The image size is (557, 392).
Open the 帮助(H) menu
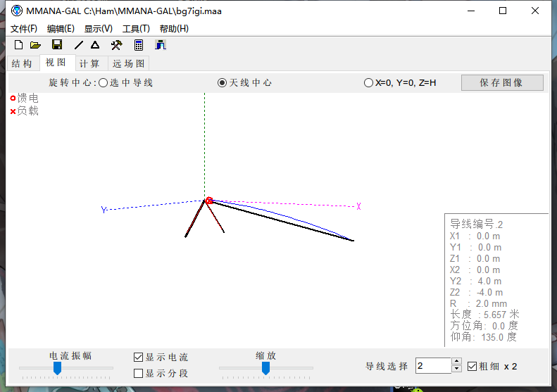pyautogui.click(x=174, y=29)
